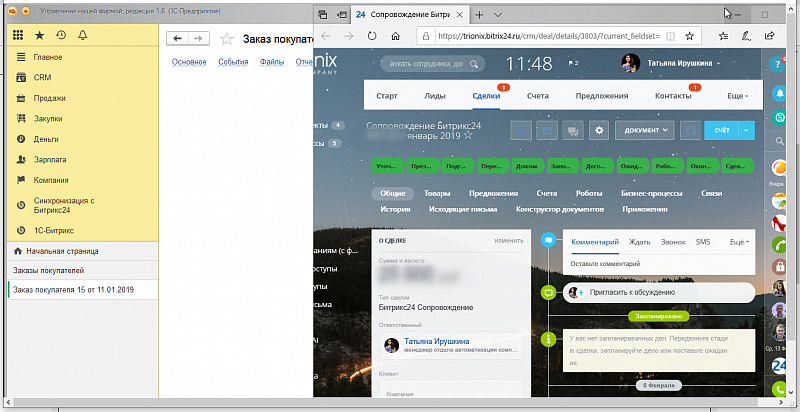Click the email icon button in deal
800x412 pixels.
click(547, 131)
